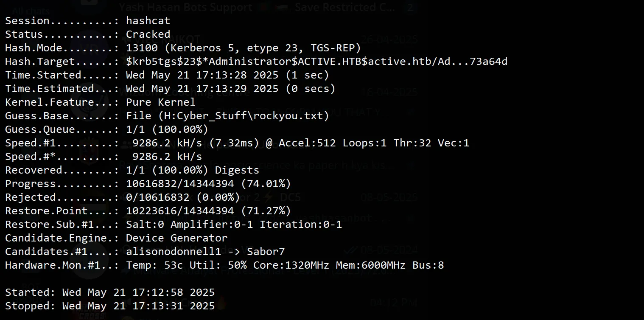Click the Guess.Queue 1/1 value
Image resolution: width=644 pixels, height=320 pixels.
(x=167, y=129)
